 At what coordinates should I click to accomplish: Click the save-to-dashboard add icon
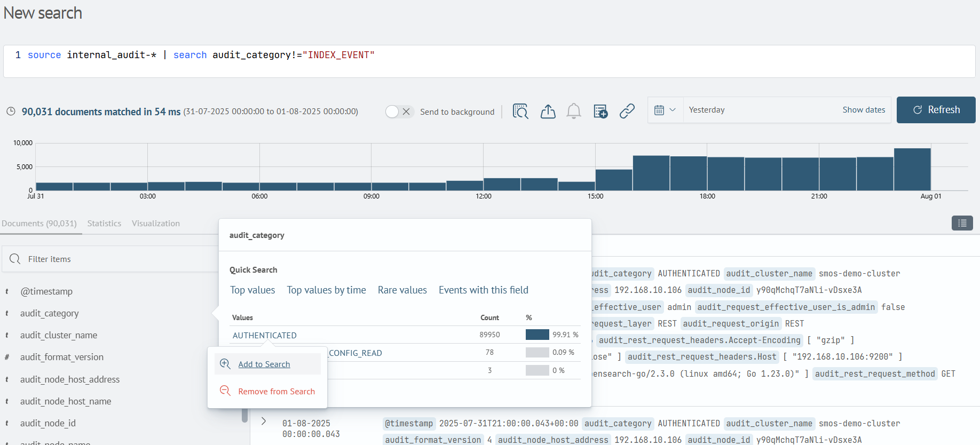600,111
